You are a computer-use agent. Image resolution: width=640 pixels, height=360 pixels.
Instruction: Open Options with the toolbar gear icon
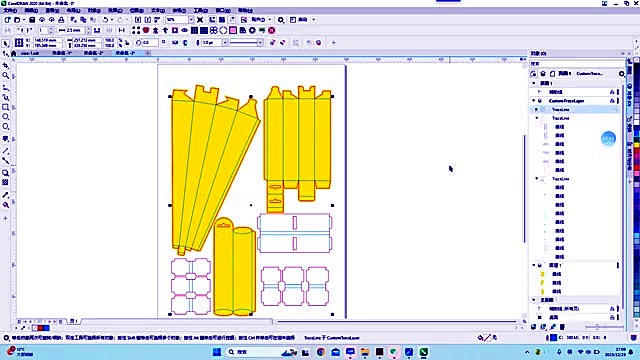point(281,20)
